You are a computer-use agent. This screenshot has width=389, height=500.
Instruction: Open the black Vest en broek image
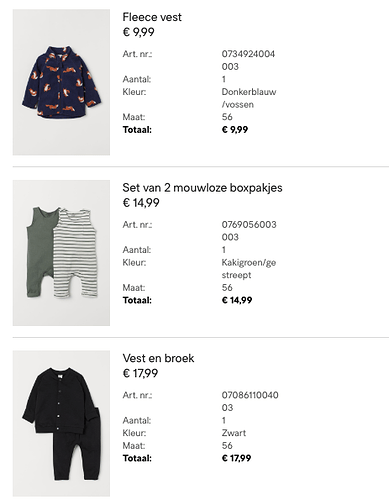point(61,423)
